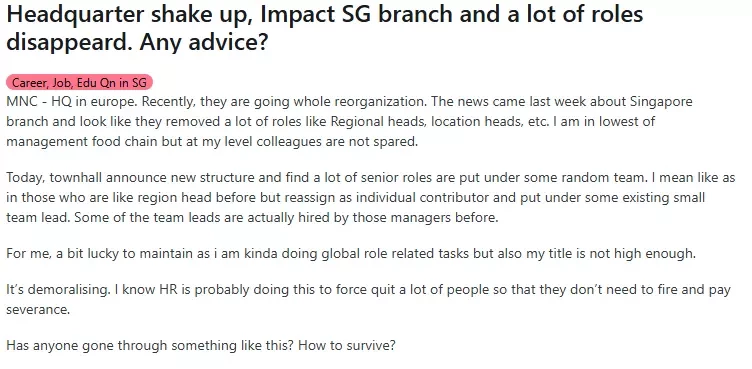Click the sentence beginning 'Some of the team leads'
Image resolution: width=752 pixels, height=369 pixels.
286,217
